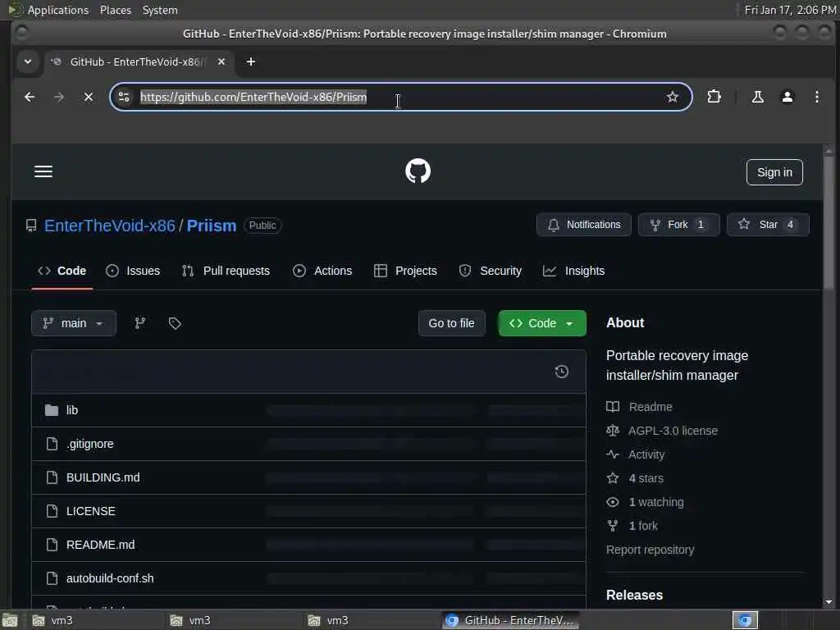Close the GitHub browser tab
This screenshot has width=840, height=630.
click(x=221, y=62)
